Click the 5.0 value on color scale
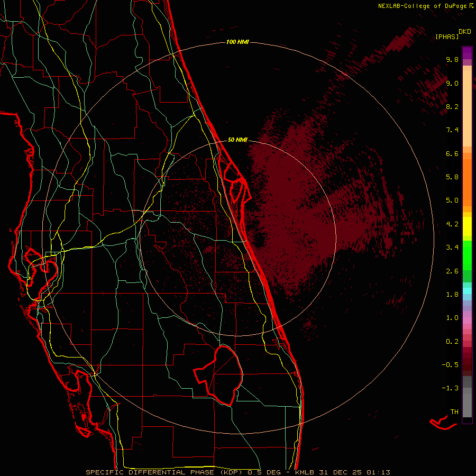The image size is (476, 476). pyautogui.click(x=452, y=200)
